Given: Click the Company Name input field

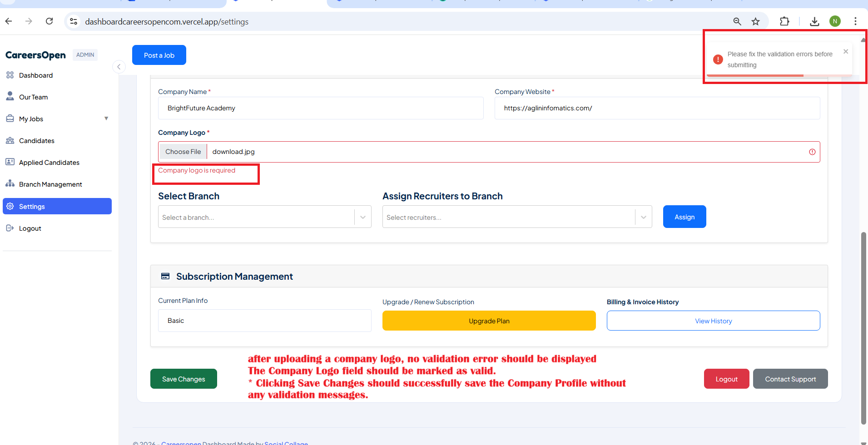Looking at the screenshot, I should tap(321, 108).
